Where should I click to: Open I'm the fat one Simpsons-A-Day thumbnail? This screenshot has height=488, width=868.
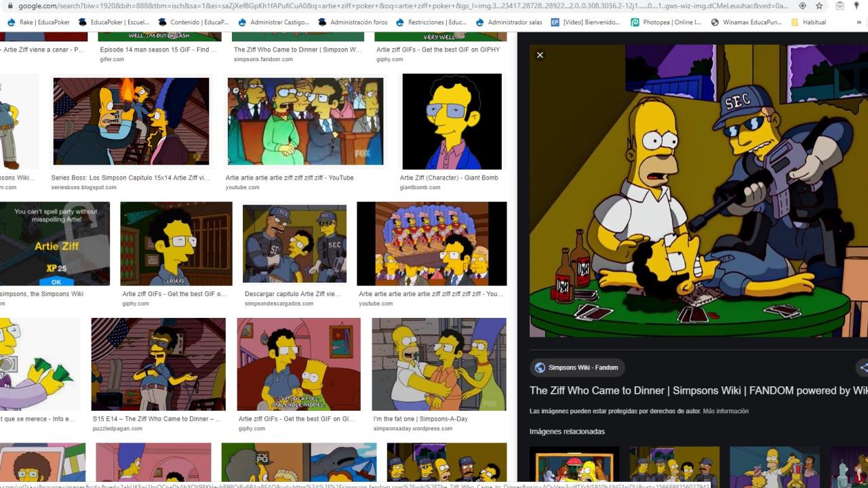(x=439, y=364)
